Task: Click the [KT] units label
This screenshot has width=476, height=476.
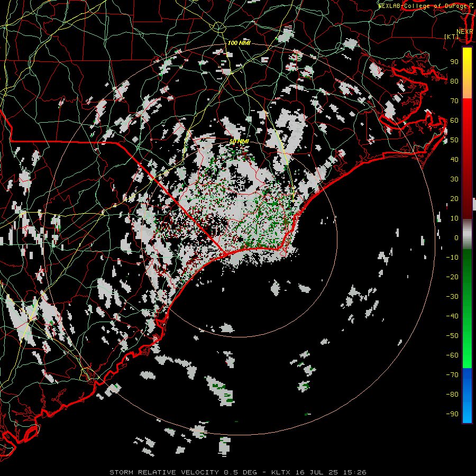Action: [452, 36]
